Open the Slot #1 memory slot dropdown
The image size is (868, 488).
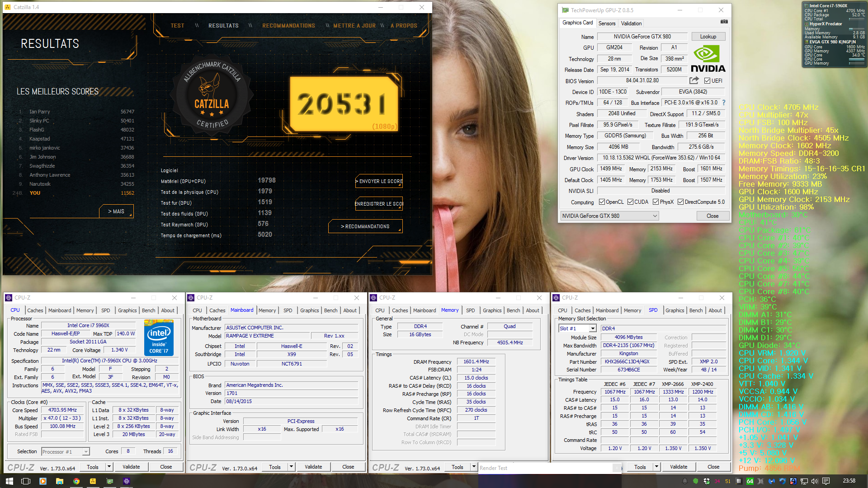coord(577,328)
